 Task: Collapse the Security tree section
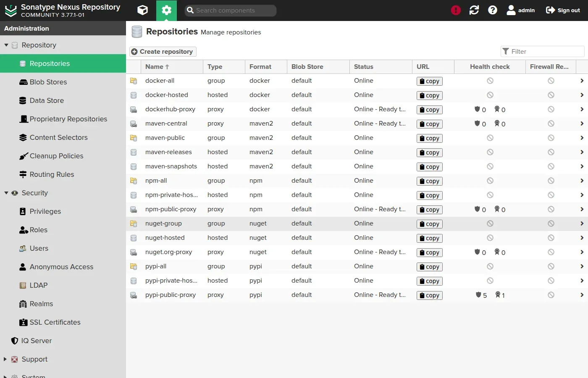pyautogui.click(x=6, y=193)
